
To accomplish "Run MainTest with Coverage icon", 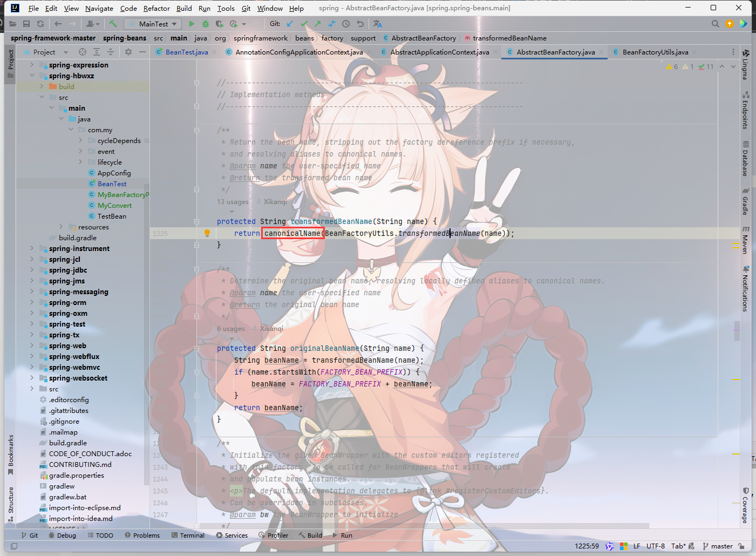I will pyautogui.click(x=219, y=24).
